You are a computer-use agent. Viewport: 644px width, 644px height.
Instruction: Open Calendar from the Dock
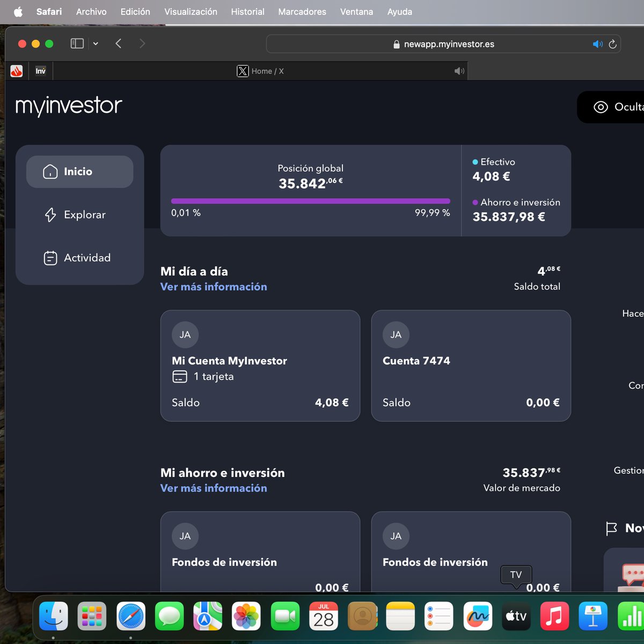pyautogui.click(x=324, y=616)
